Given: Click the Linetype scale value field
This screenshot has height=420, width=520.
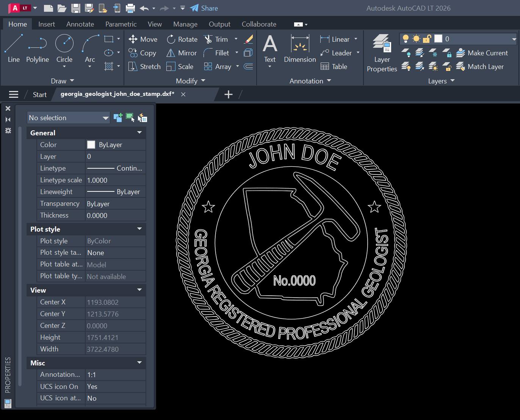Looking at the screenshot, I should 116,180.
